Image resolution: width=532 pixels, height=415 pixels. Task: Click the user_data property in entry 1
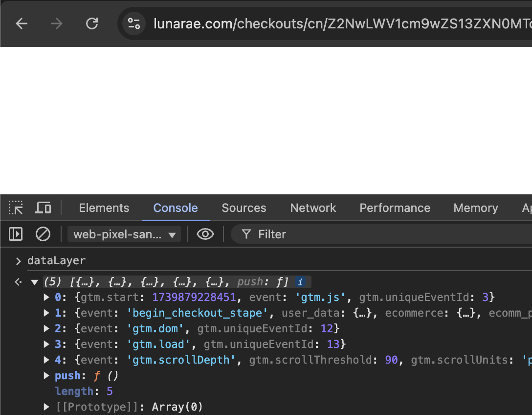(310, 313)
